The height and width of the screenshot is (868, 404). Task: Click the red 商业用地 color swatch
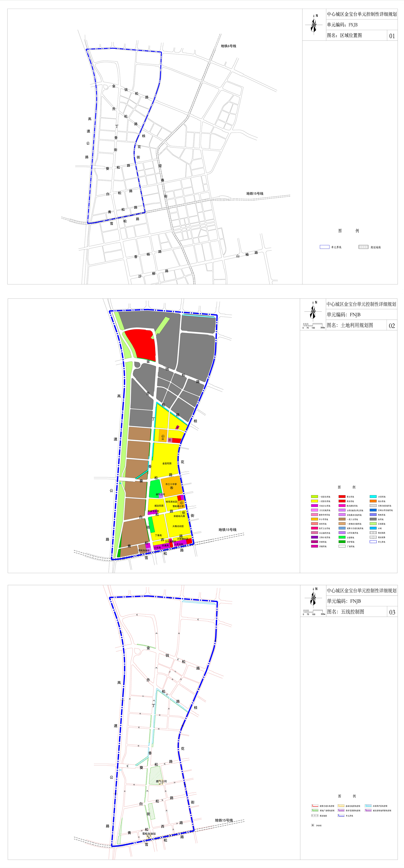click(x=342, y=497)
